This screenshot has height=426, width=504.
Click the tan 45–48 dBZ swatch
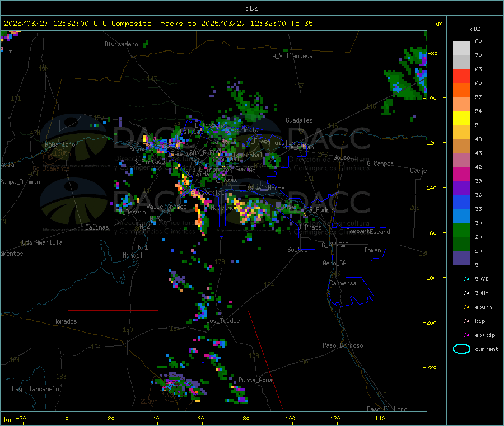tap(461, 146)
